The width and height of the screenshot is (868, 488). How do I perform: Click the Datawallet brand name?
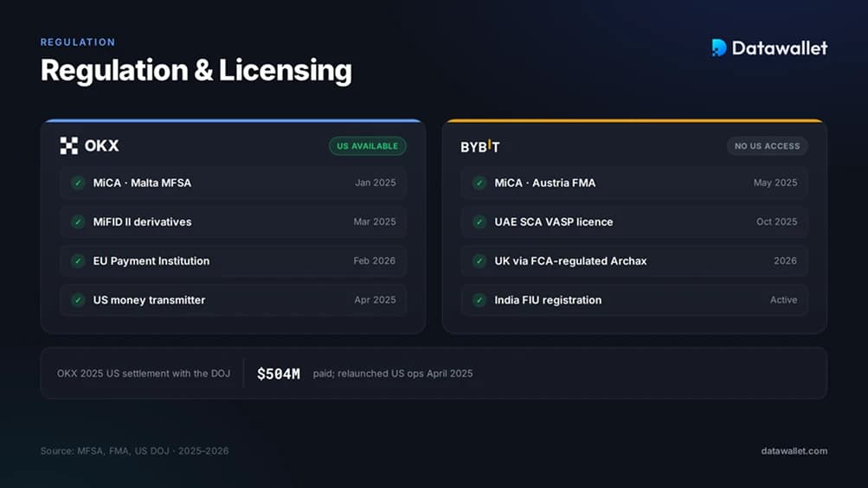pos(780,48)
